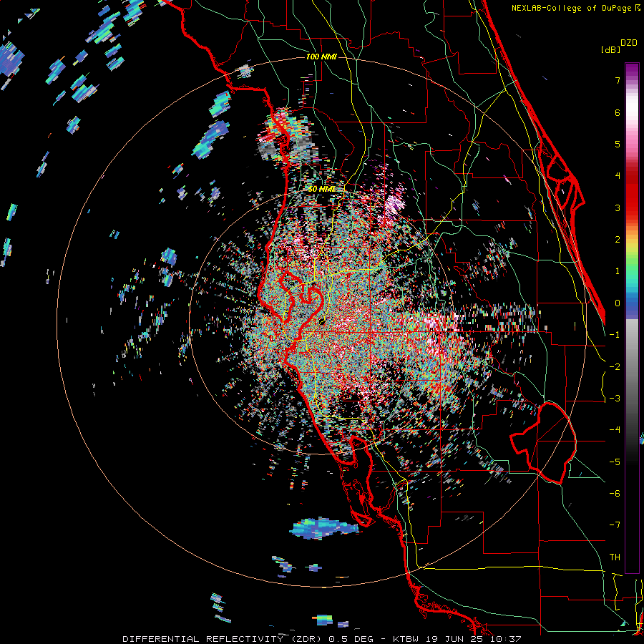Select the -1 dB value on the scale

coord(615,335)
